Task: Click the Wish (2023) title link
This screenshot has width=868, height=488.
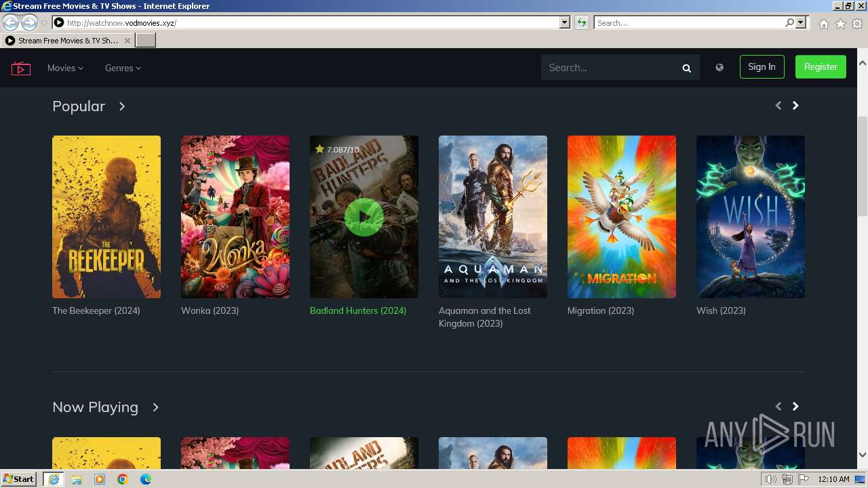Action: click(x=721, y=310)
